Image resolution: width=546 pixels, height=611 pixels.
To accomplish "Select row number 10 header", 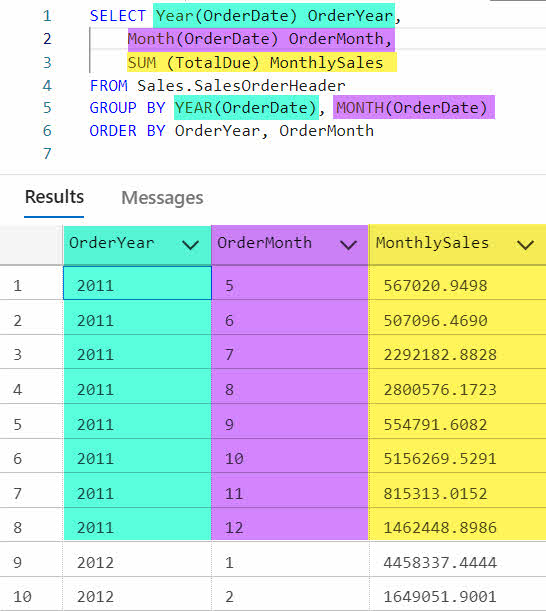I will click(31, 596).
